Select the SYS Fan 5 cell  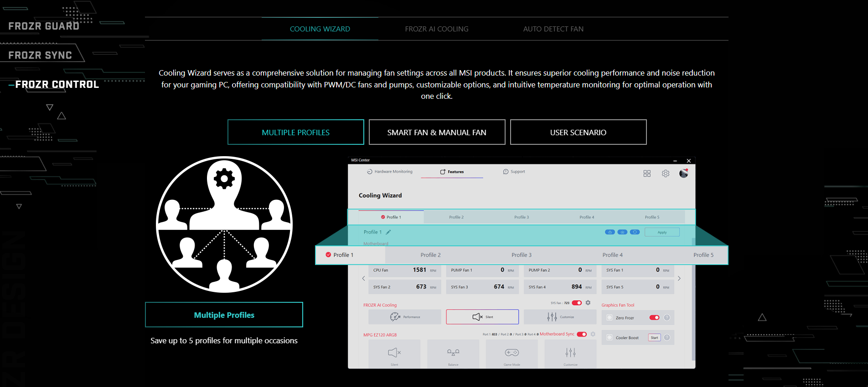click(x=638, y=287)
